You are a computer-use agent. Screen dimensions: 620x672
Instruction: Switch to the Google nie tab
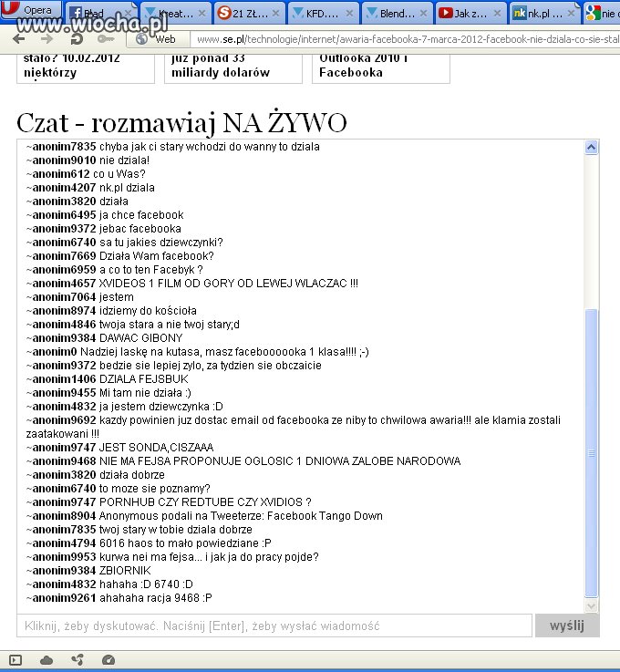click(x=602, y=14)
